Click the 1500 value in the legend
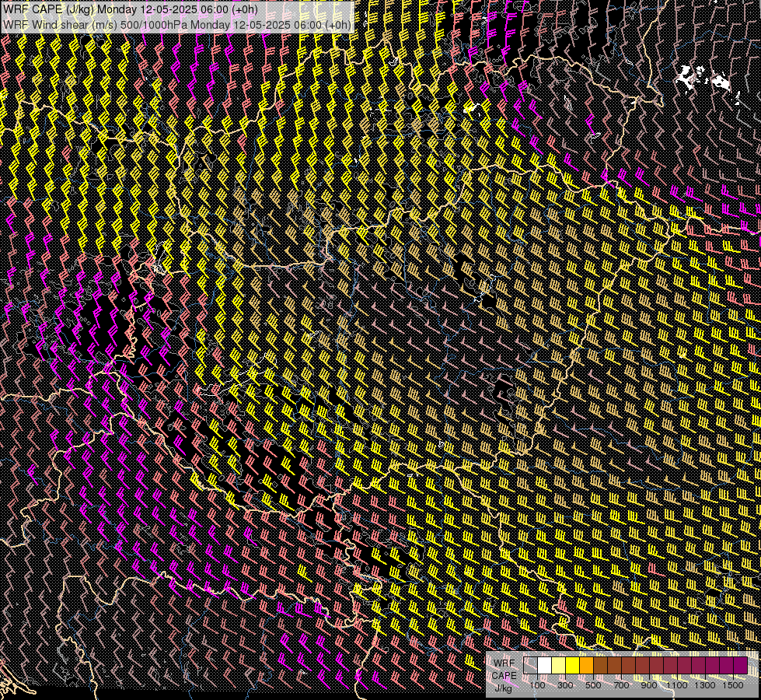 pos(733,685)
